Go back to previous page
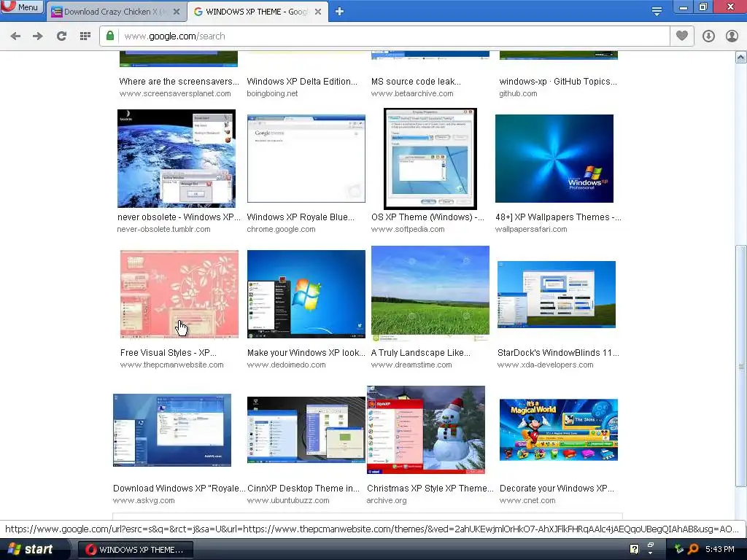Image resolution: width=747 pixels, height=560 pixels. [15, 36]
